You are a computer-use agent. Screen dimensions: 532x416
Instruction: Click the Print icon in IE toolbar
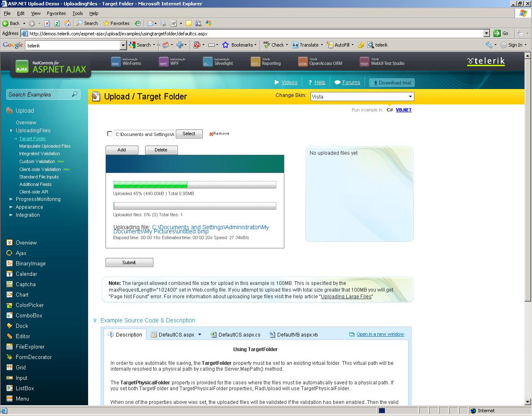[x=163, y=23]
